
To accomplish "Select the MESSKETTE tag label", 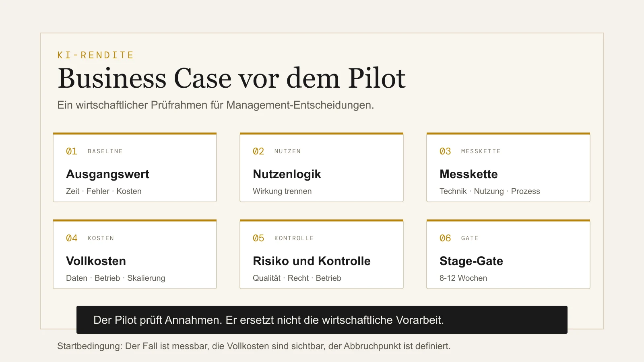I will [481, 151].
